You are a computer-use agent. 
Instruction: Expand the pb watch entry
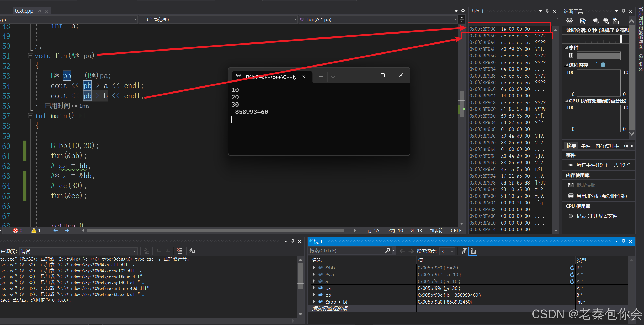point(314,295)
